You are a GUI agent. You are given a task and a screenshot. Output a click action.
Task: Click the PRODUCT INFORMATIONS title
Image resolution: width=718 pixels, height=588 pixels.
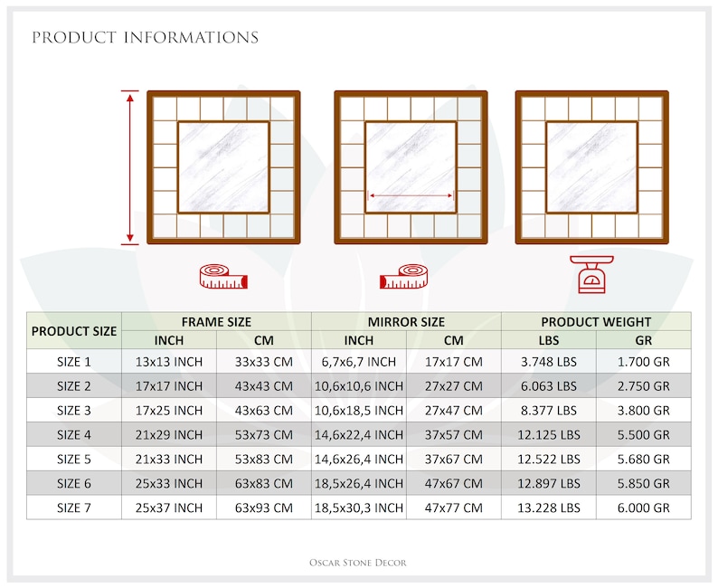coord(146,38)
